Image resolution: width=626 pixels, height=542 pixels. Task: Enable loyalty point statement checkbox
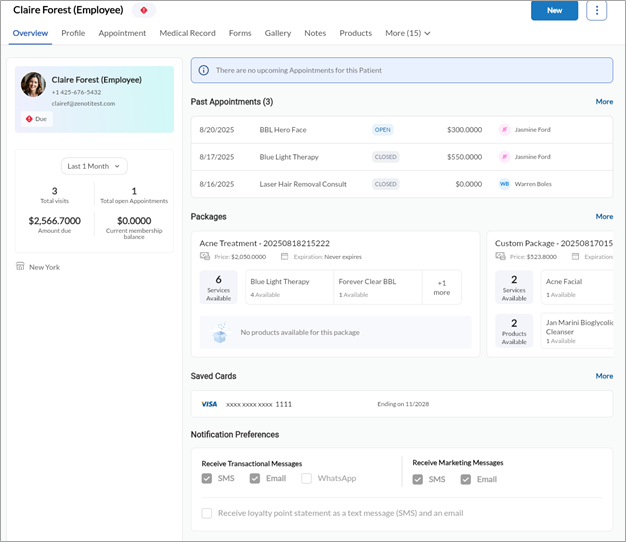tap(207, 513)
